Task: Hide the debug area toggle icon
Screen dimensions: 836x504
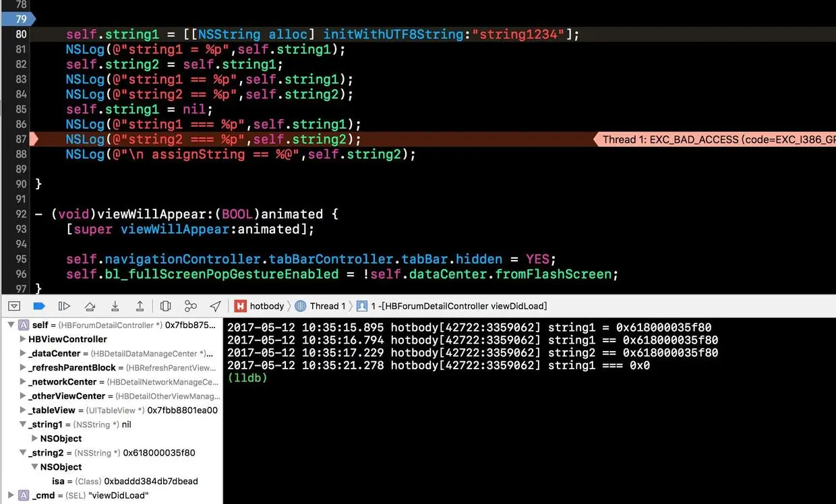Action: coord(14,306)
